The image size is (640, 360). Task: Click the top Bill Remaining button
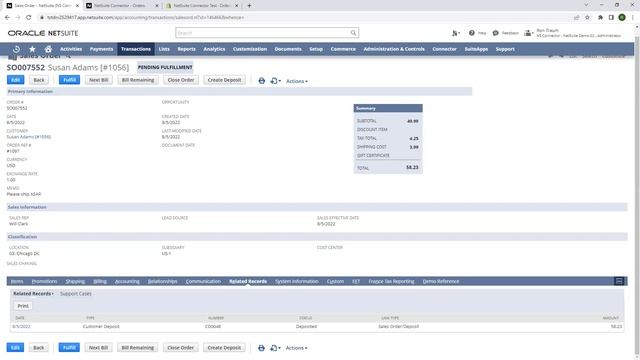click(138, 80)
